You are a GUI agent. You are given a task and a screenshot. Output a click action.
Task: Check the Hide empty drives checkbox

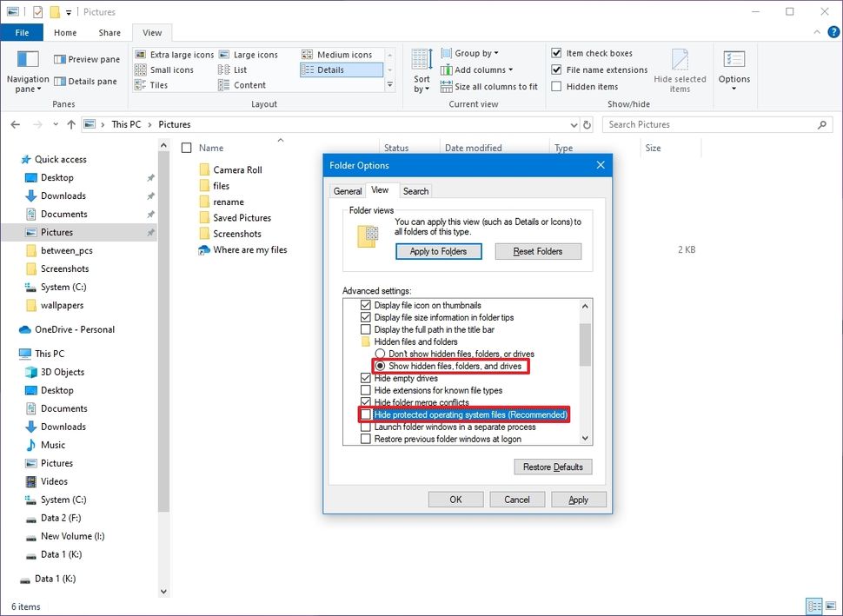tap(366, 378)
